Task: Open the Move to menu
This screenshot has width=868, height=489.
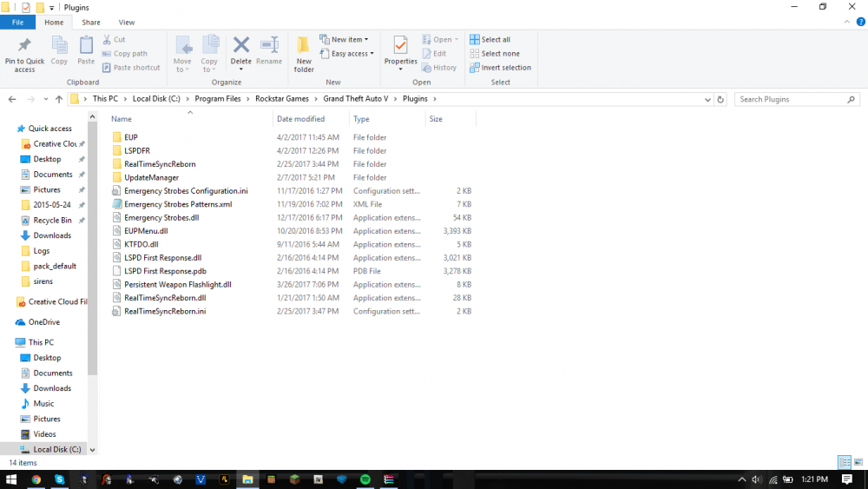Action: pyautogui.click(x=182, y=54)
